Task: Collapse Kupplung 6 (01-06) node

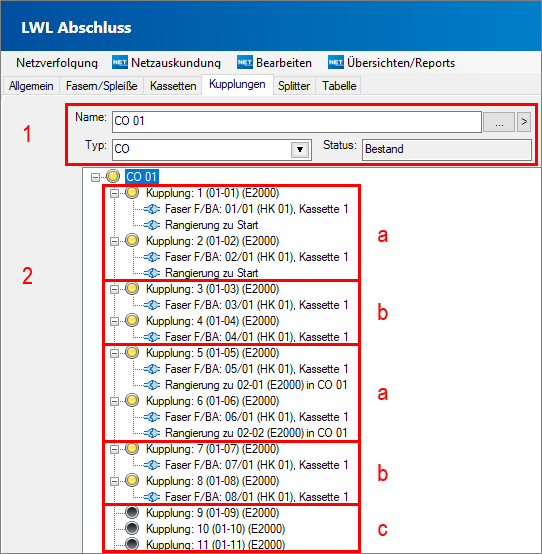Action: (x=114, y=401)
